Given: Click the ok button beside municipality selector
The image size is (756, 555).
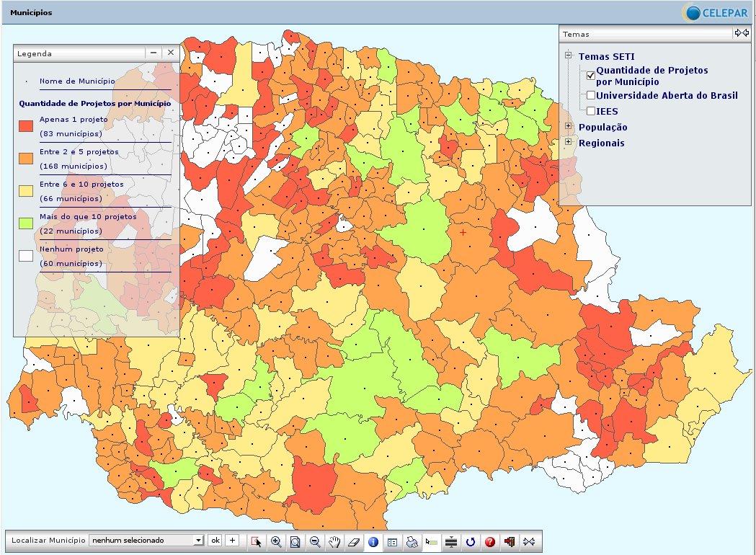Looking at the screenshot, I should coord(215,540).
